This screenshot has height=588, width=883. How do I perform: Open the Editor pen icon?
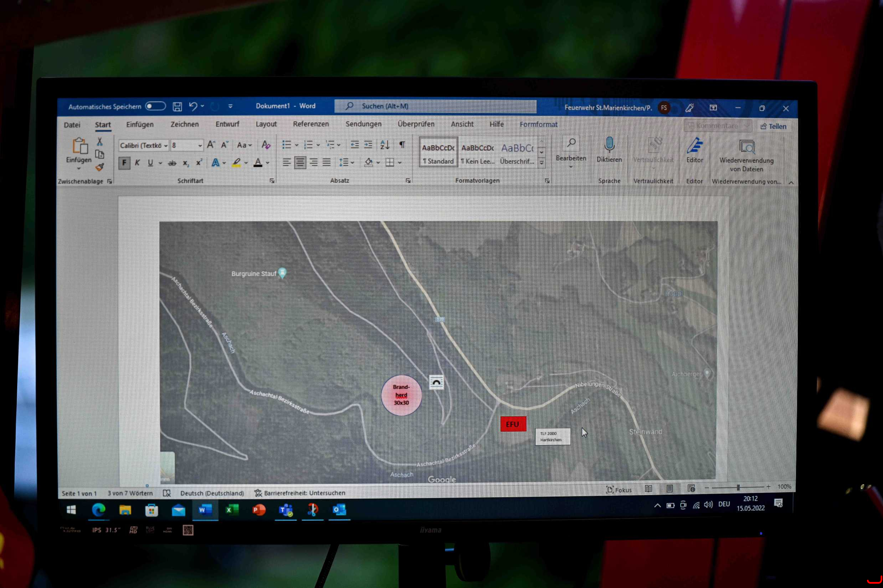(694, 146)
